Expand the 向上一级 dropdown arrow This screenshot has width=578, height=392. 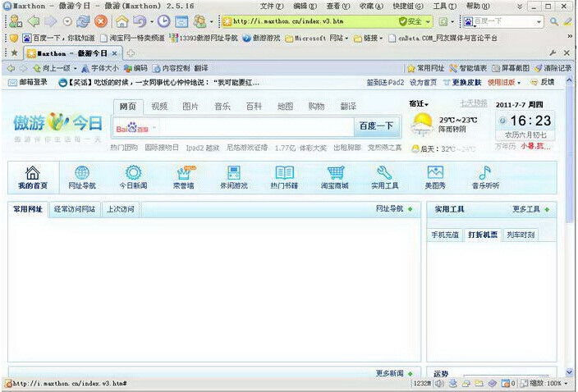(x=75, y=68)
